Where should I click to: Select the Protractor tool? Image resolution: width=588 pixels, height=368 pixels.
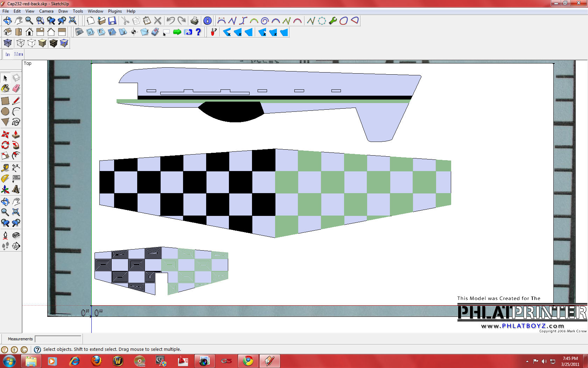tap(5, 179)
